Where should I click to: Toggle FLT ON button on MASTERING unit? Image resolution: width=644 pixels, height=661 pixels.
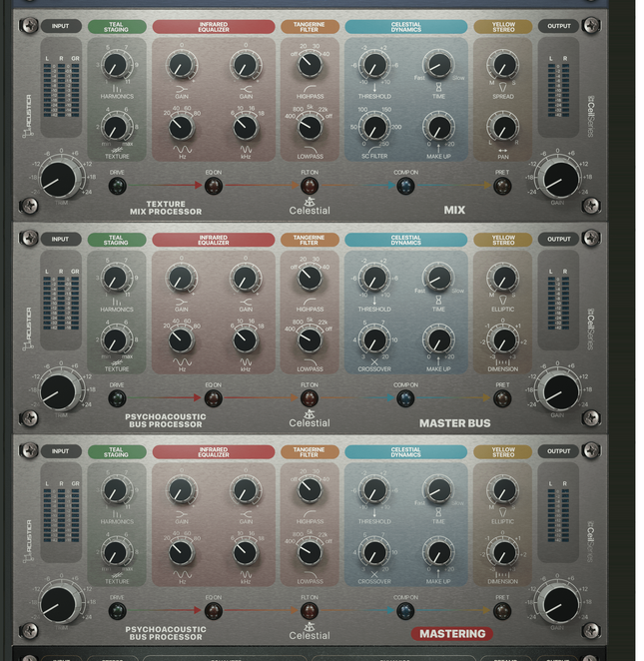pos(310,611)
